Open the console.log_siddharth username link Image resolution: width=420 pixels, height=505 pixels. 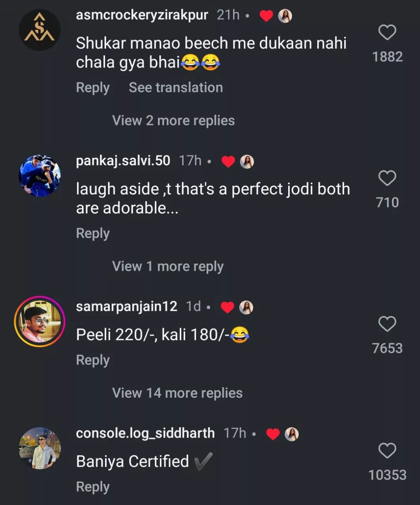pyautogui.click(x=145, y=433)
